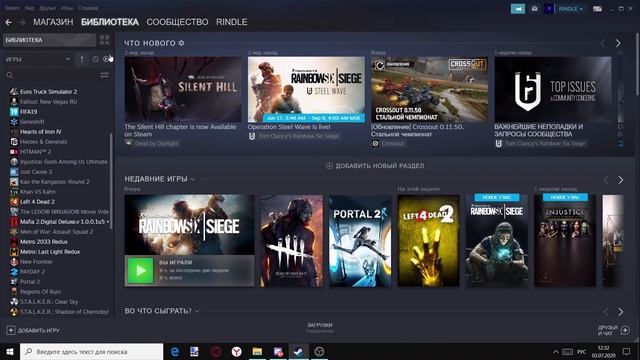
Task: Open the Left 4 Dead 2 cover
Action: [428, 240]
